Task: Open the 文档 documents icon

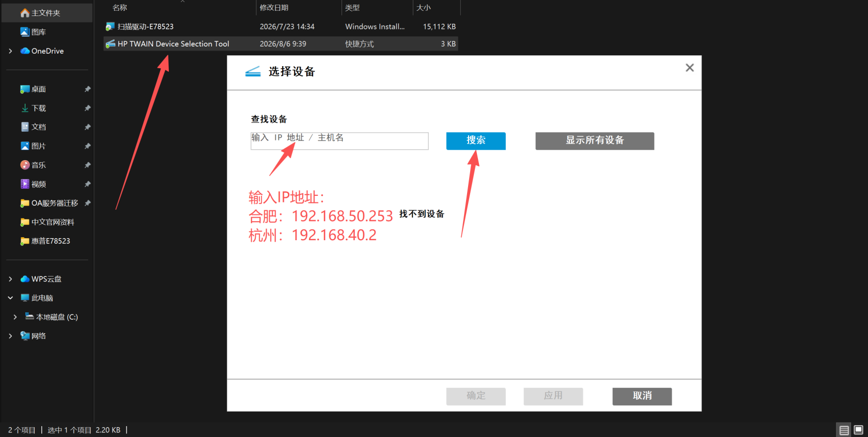Action: pos(25,127)
